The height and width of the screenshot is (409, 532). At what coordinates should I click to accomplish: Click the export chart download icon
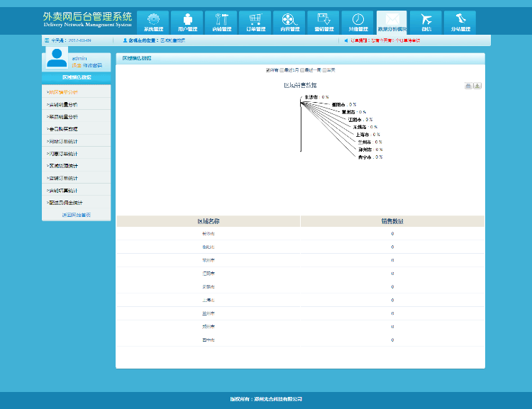point(477,86)
